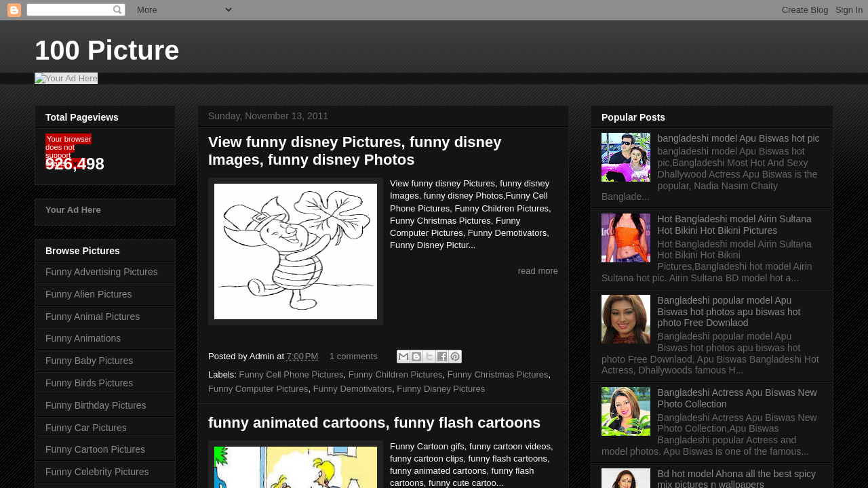
Task: Open Funny Alien Pictures category
Action: point(89,294)
